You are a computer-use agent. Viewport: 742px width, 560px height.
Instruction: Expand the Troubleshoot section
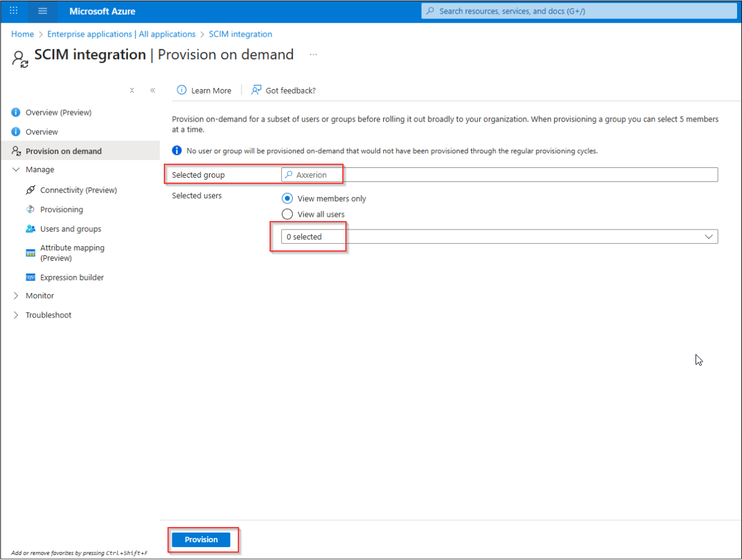[x=16, y=315]
